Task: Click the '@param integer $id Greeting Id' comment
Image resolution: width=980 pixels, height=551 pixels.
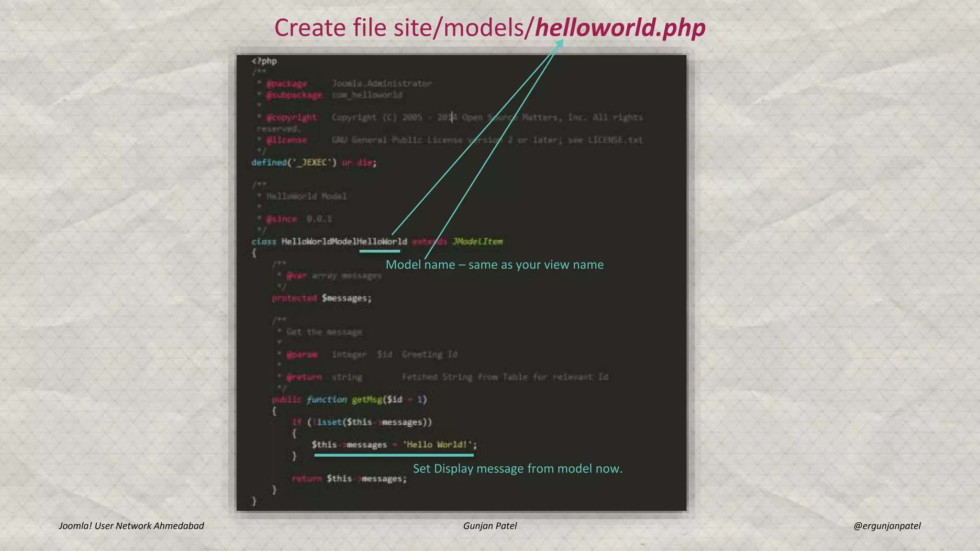Action: point(367,354)
